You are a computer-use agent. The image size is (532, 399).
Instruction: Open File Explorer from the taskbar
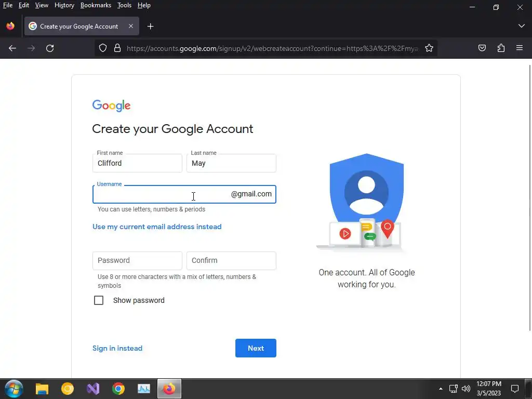(x=42, y=389)
